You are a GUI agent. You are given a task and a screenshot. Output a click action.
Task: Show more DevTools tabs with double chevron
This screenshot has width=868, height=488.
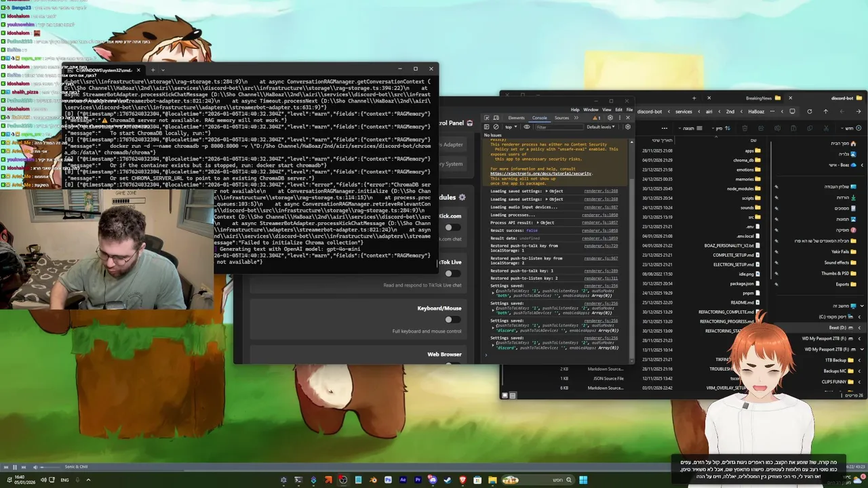[x=576, y=118]
